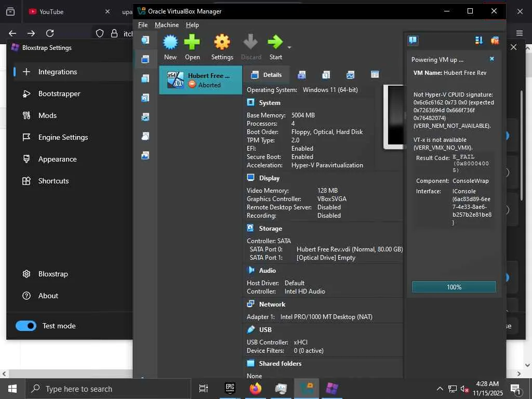The width and height of the screenshot is (532, 399).
Task: Close the Bloxstrap Settings window
Action: point(514,47)
